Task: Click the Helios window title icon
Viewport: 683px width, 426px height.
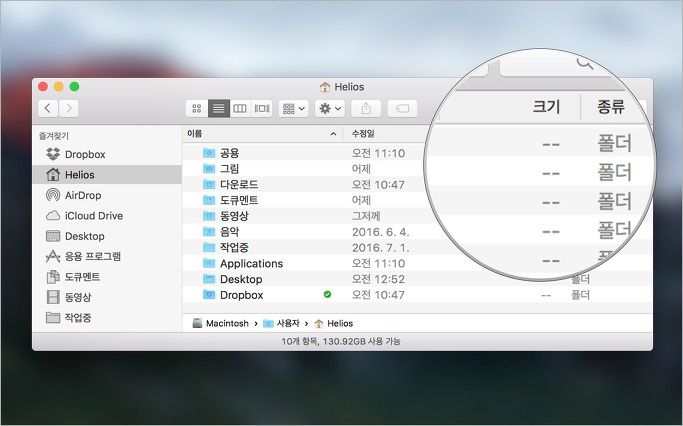Action: (325, 87)
